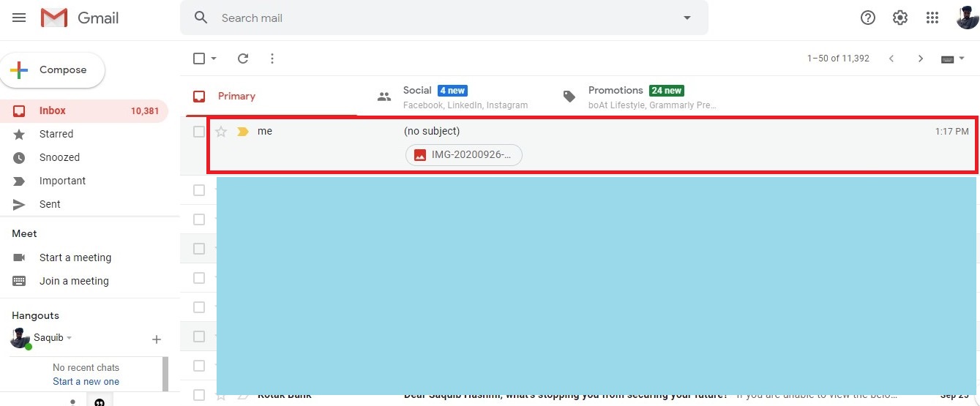The width and height of the screenshot is (980, 406).
Task: Click the Refresh mail icon
Action: [x=243, y=59]
